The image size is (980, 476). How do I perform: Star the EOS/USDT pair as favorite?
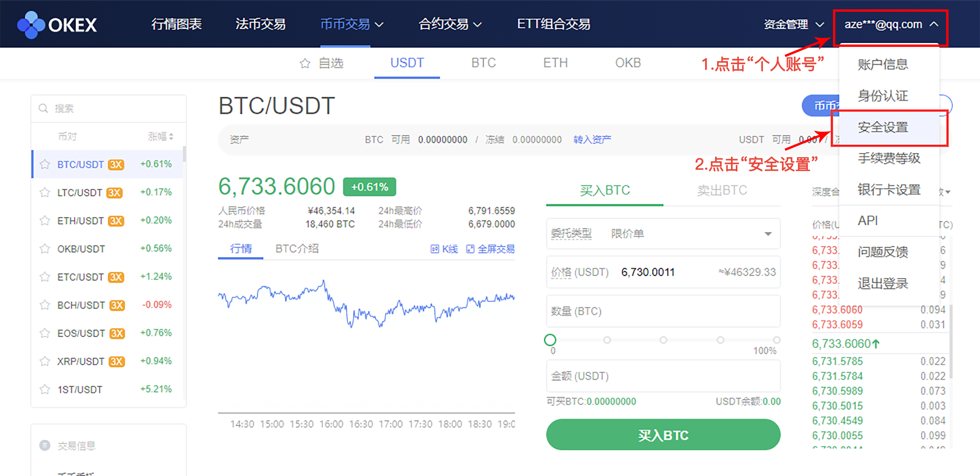tap(45, 333)
